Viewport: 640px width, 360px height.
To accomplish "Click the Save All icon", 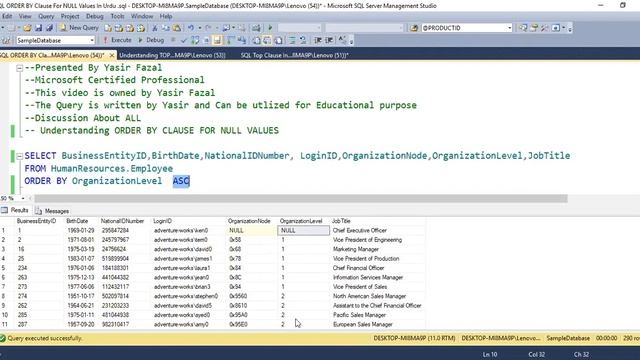I will (49, 28).
